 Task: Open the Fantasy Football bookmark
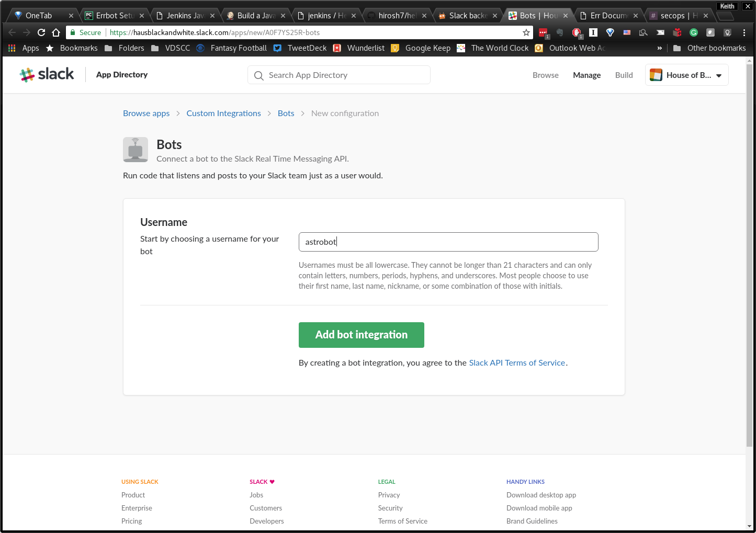(x=232, y=48)
